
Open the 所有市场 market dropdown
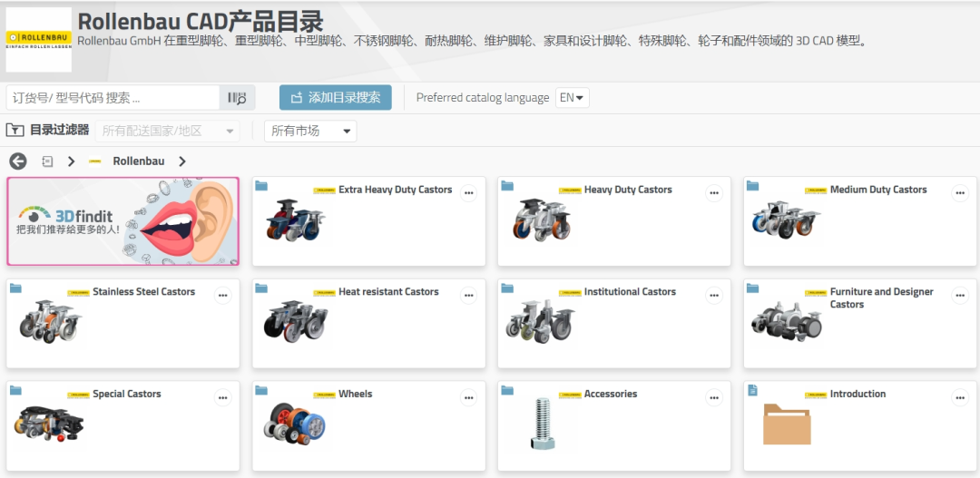click(310, 132)
